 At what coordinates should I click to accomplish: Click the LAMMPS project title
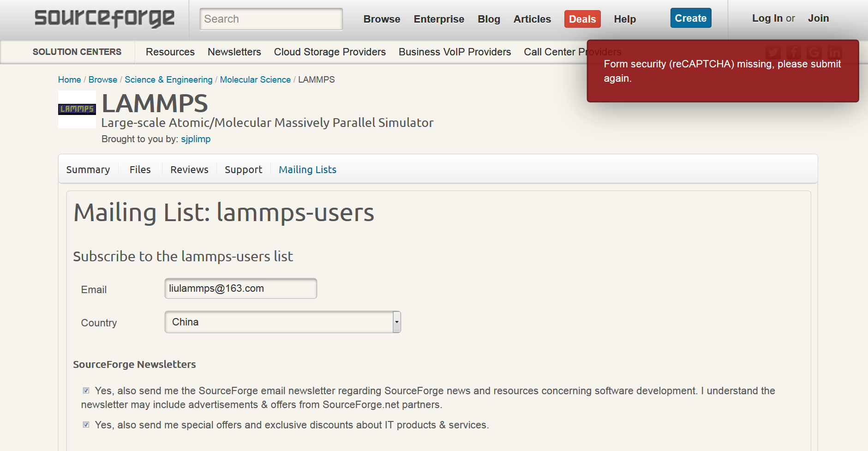155,103
